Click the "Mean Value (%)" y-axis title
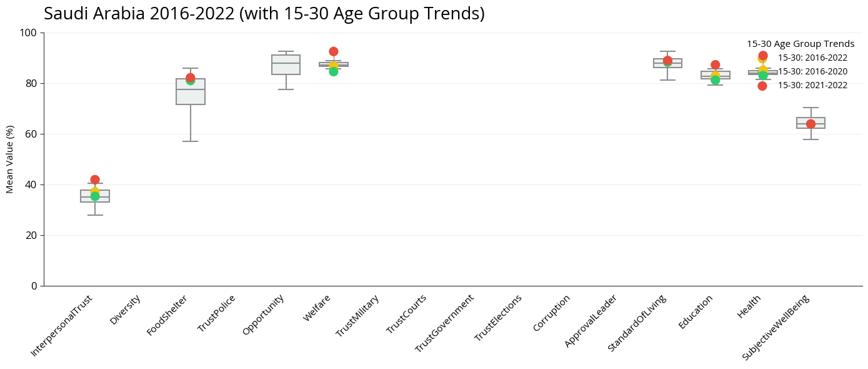Viewport: 868px width, 369px height. [10, 159]
